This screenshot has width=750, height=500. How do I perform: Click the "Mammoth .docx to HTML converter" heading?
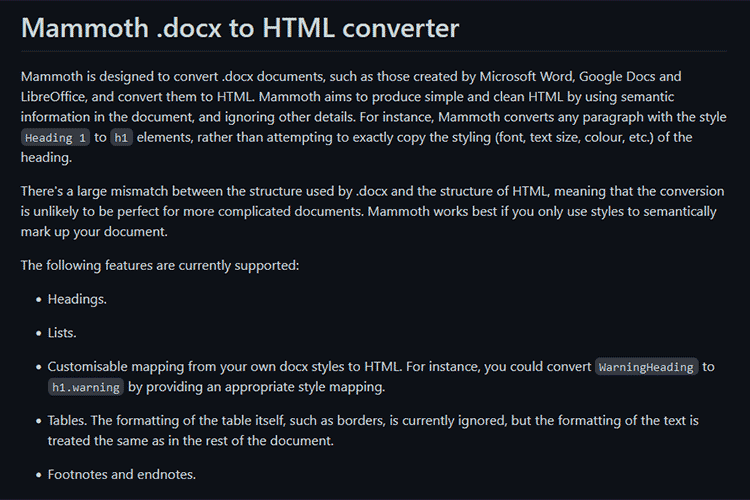pyautogui.click(x=240, y=27)
